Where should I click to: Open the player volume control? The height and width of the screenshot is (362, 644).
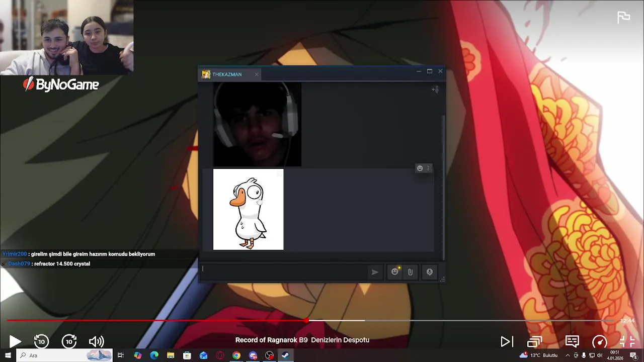point(96,342)
